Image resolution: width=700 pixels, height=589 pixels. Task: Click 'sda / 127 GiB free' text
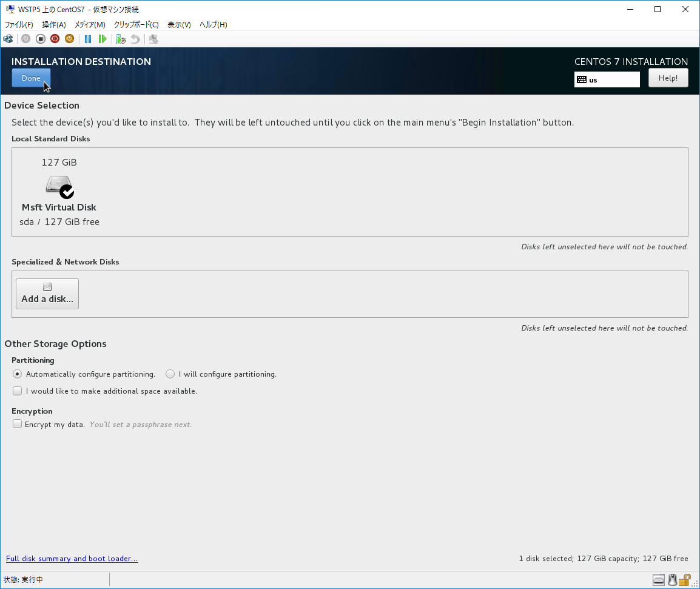click(59, 222)
